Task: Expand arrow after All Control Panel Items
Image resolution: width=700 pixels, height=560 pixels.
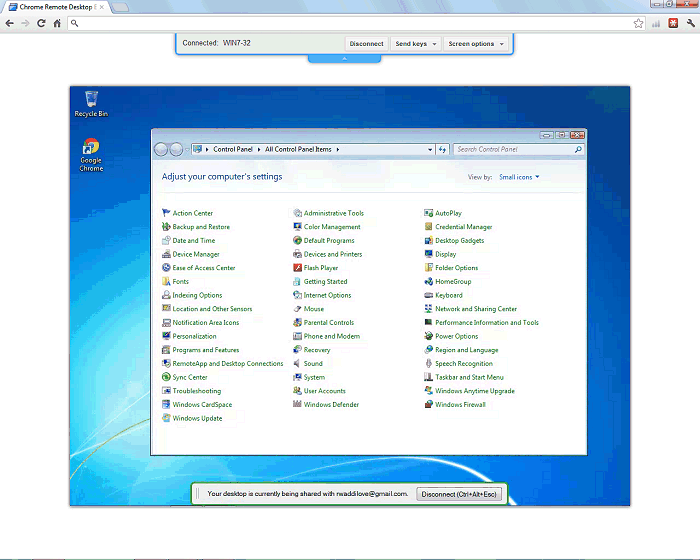Action: coord(338,150)
